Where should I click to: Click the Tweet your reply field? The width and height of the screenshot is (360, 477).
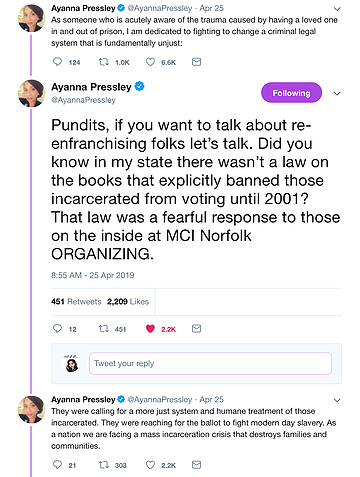point(210,363)
